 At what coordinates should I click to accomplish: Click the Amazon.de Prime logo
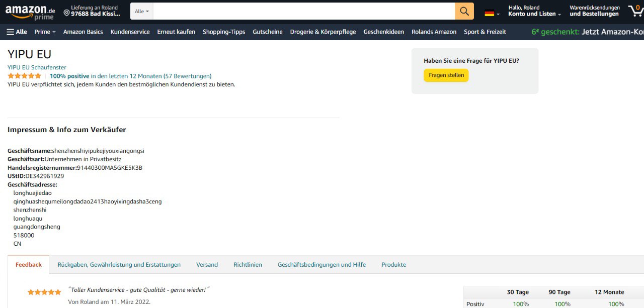pyautogui.click(x=30, y=12)
